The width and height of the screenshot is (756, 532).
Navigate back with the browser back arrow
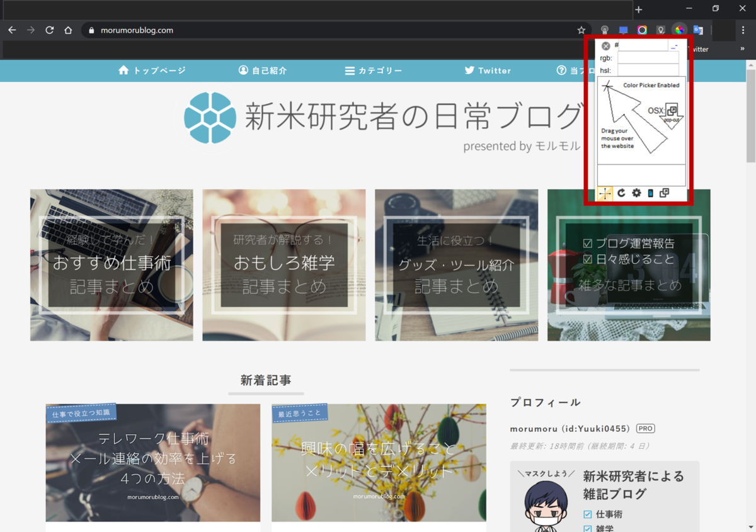pyautogui.click(x=11, y=30)
